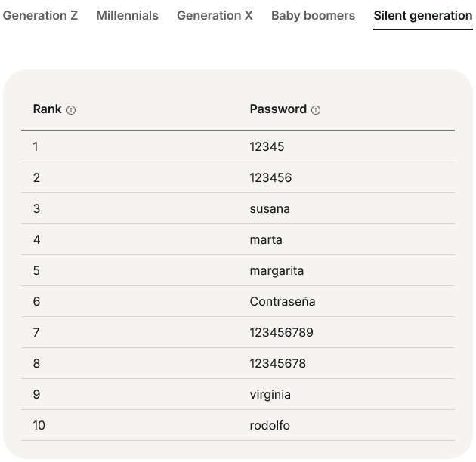Click rank number 10 in the table

click(x=39, y=425)
